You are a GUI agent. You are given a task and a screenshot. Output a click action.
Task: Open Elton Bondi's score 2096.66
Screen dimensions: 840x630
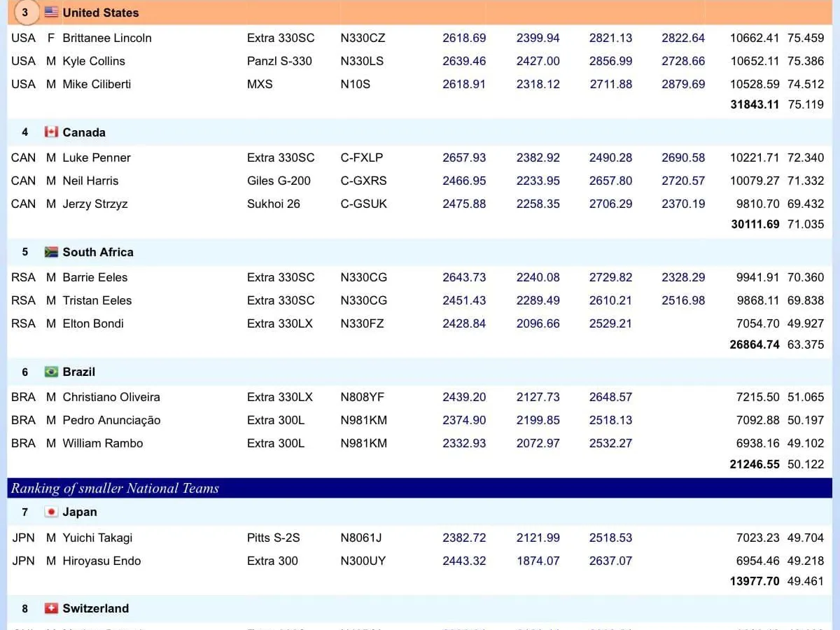pos(538,323)
